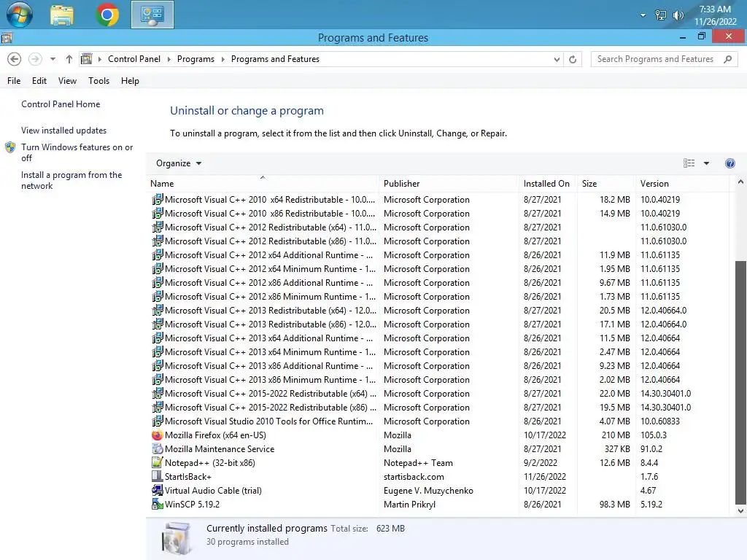Image resolution: width=747 pixels, height=560 pixels.
Task: Select Visual C++ 2013 x86 Additional Runtime row
Action: tap(439, 366)
